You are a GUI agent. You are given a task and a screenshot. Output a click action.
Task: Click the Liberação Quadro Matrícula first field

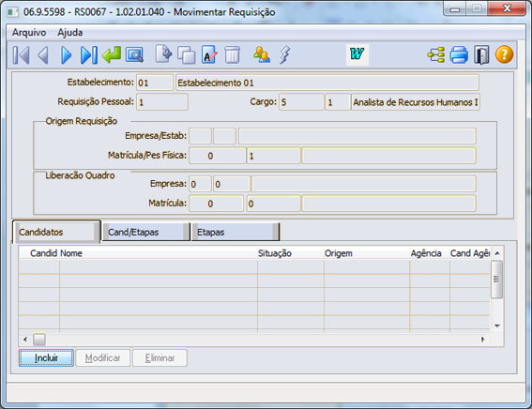216,204
